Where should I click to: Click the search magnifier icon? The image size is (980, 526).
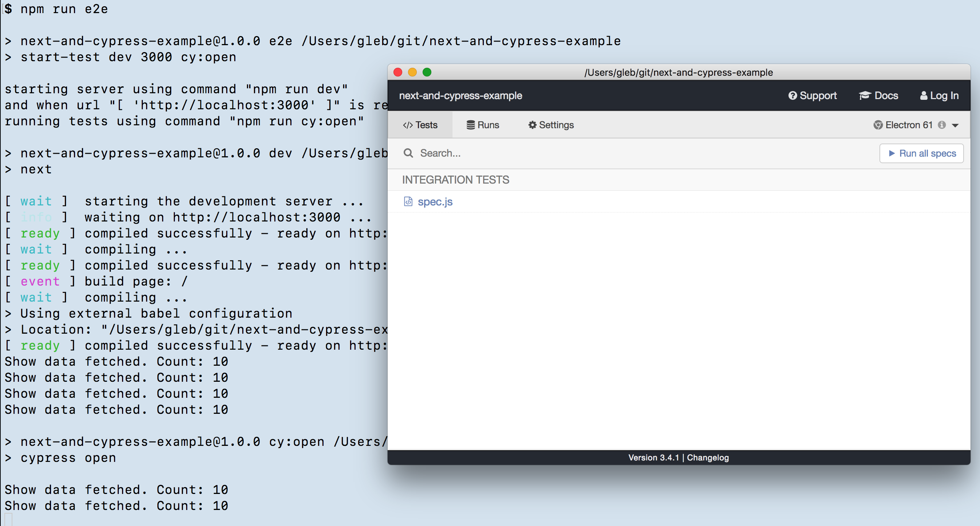click(x=408, y=153)
